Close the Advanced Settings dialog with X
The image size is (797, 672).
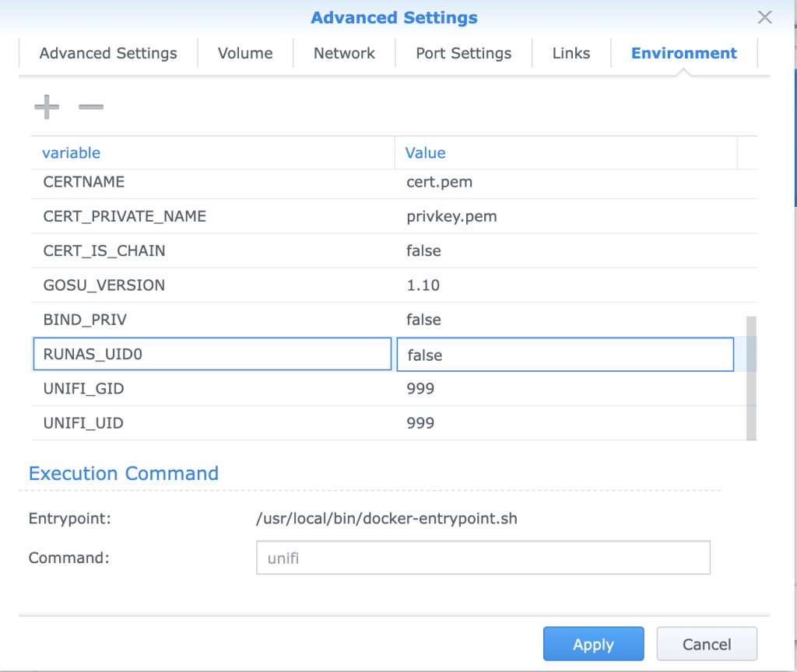[764, 17]
